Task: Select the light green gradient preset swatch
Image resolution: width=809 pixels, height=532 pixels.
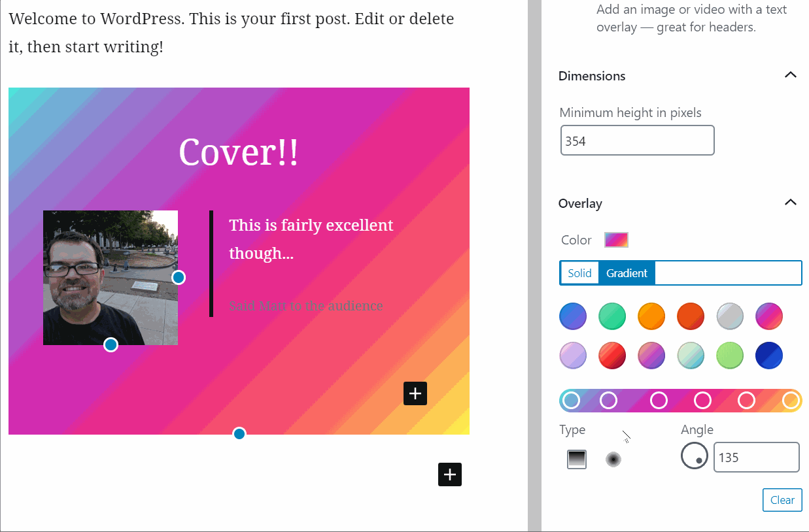Action: click(730, 356)
